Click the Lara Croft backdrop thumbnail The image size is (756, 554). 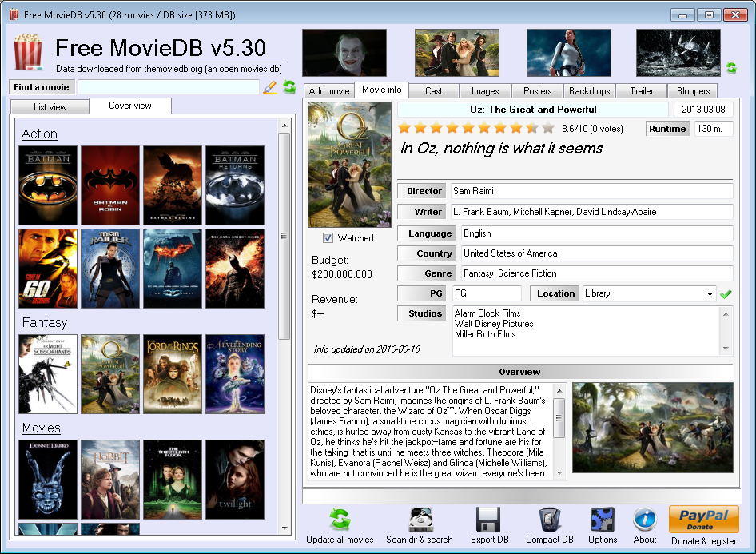coord(568,53)
